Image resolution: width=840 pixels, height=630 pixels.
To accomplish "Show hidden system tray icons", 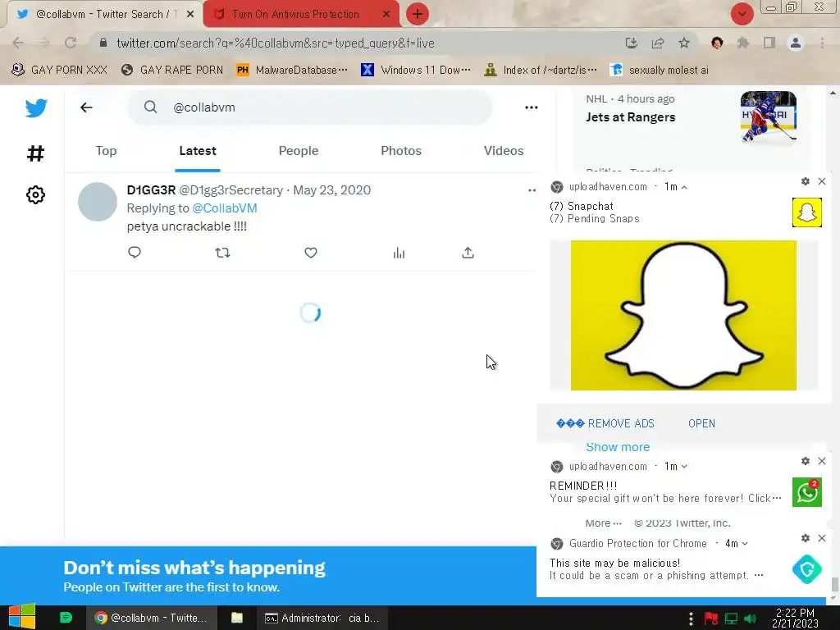I will tap(691, 619).
